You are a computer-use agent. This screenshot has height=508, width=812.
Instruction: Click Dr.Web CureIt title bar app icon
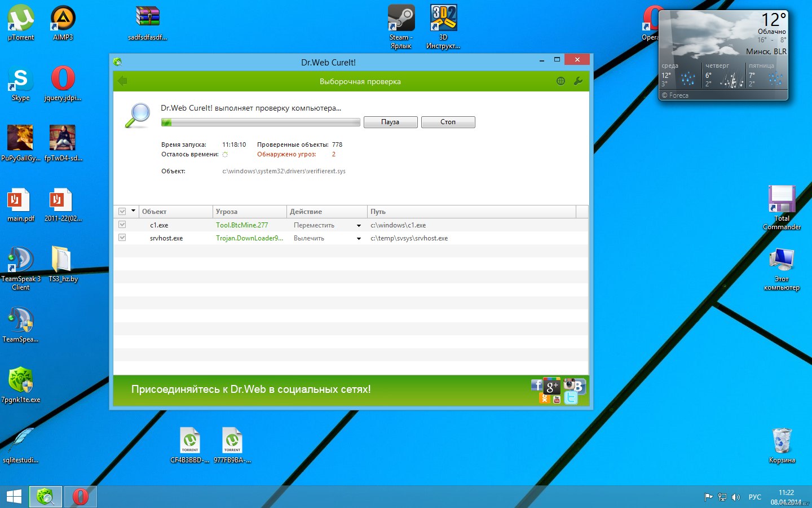click(x=117, y=62)
